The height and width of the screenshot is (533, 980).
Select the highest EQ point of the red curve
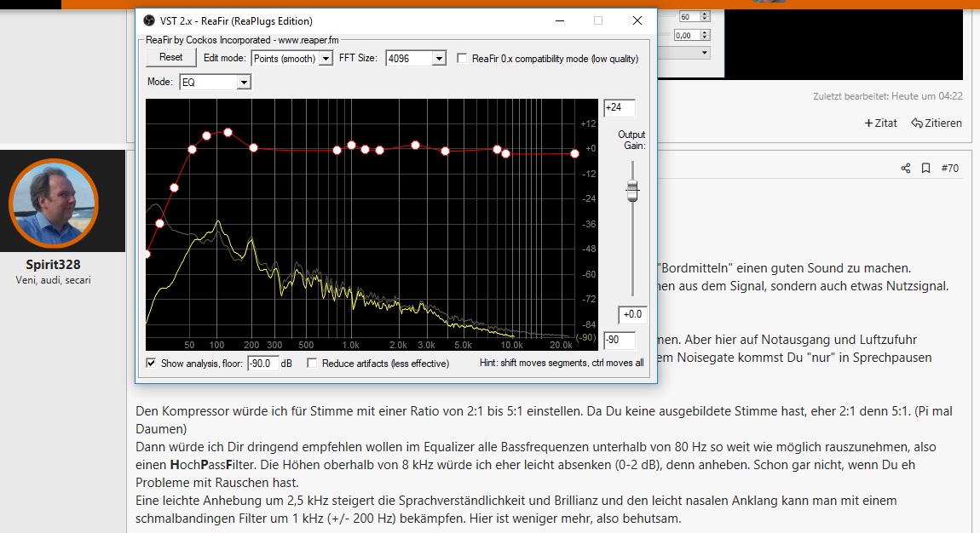228,132
